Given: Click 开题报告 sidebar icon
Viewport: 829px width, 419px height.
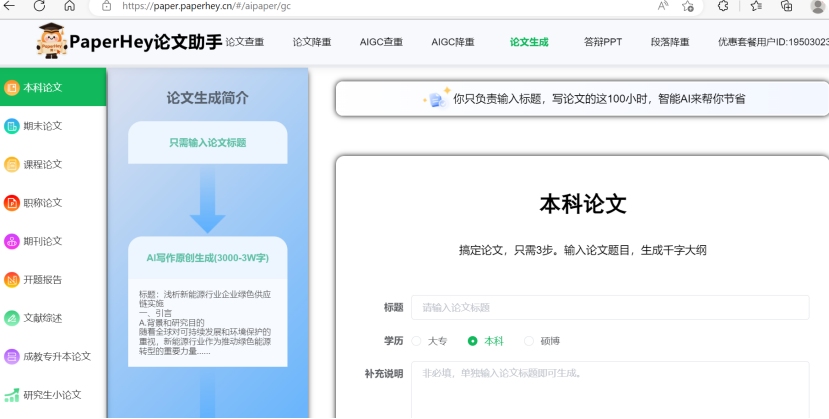Looking at the screenshot, I should [x=12, y=280].
